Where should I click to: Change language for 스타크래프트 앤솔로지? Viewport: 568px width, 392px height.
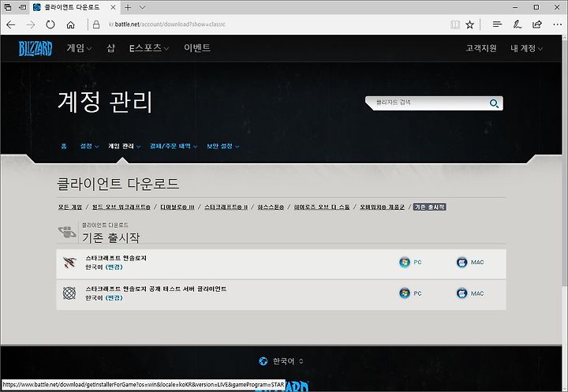(x=114, y=267)
